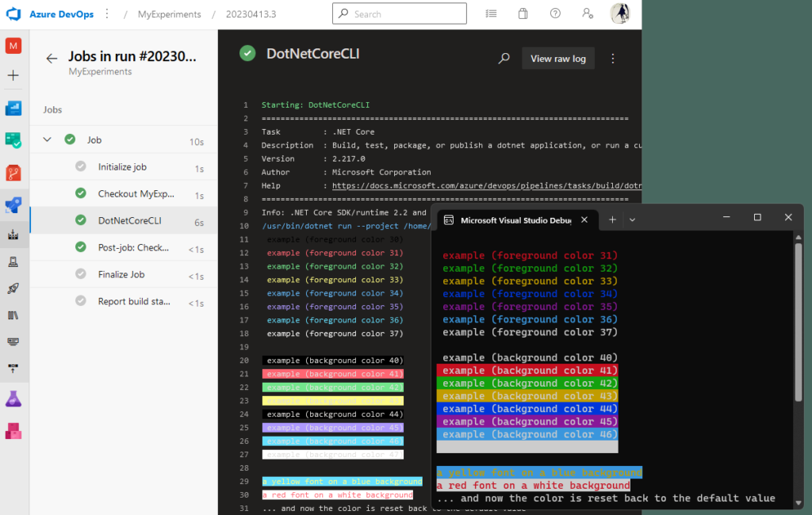Collapse the Job step list
Image resolution: width=812 pixels, height=515 pixels.
pos(47,139)
